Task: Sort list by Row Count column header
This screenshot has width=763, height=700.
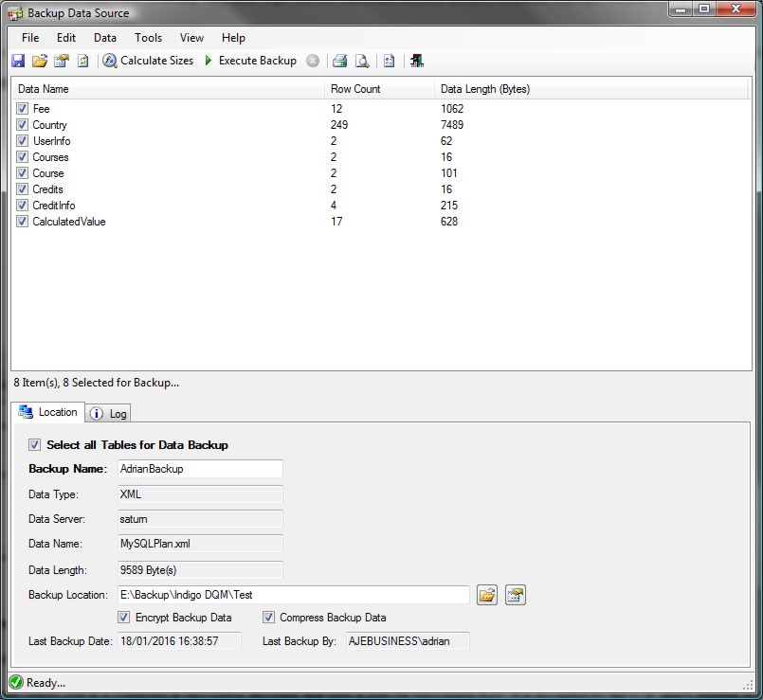Action: [355, 89]
